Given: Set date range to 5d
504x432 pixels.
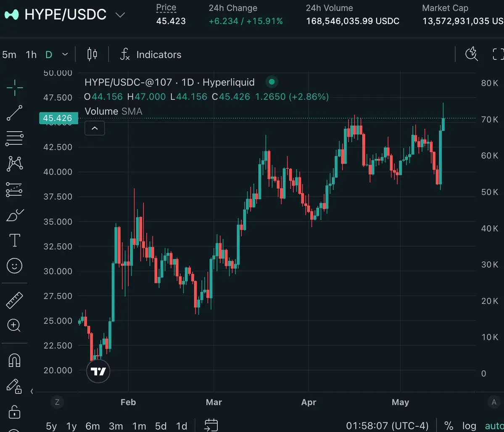Looking at the screenshot, I should [161, 426].
